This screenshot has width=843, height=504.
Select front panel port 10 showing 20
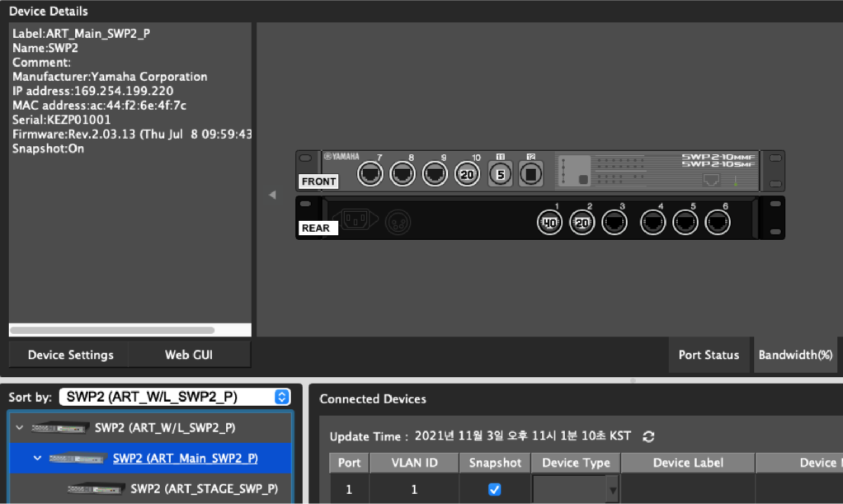pos(467,174)
